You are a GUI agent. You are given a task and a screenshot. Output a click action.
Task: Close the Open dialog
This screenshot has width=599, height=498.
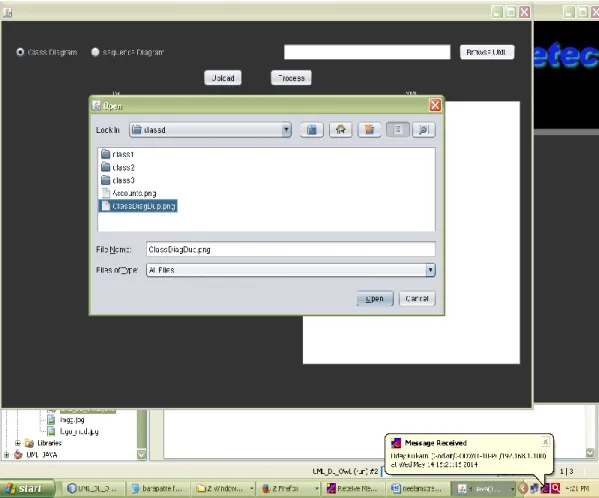[435, 105]
